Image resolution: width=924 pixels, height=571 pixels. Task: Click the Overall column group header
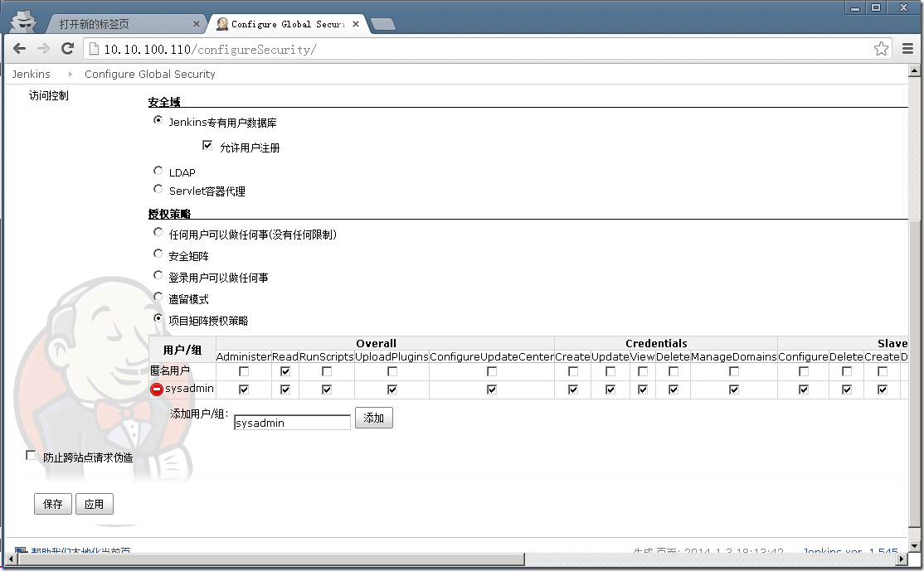(x=376, y=343)
